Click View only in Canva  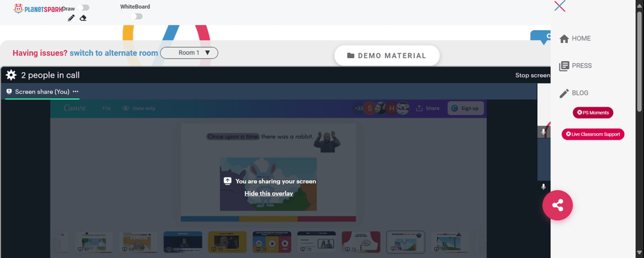[139, 108]
